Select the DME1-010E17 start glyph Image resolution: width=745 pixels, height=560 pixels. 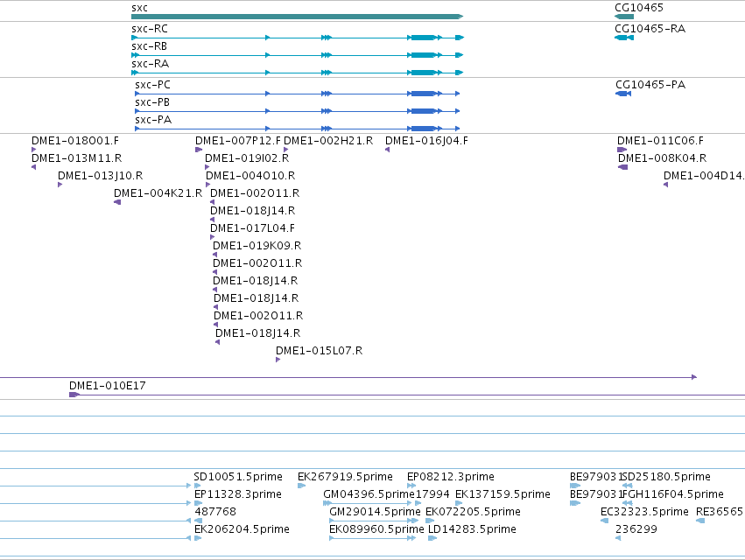coord(74,395)
